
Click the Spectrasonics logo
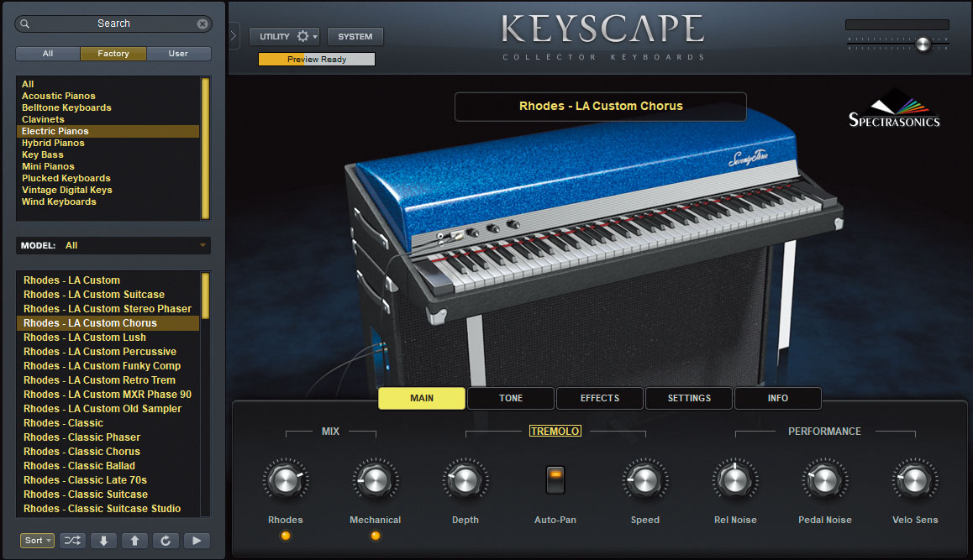(x=894, y=109)
